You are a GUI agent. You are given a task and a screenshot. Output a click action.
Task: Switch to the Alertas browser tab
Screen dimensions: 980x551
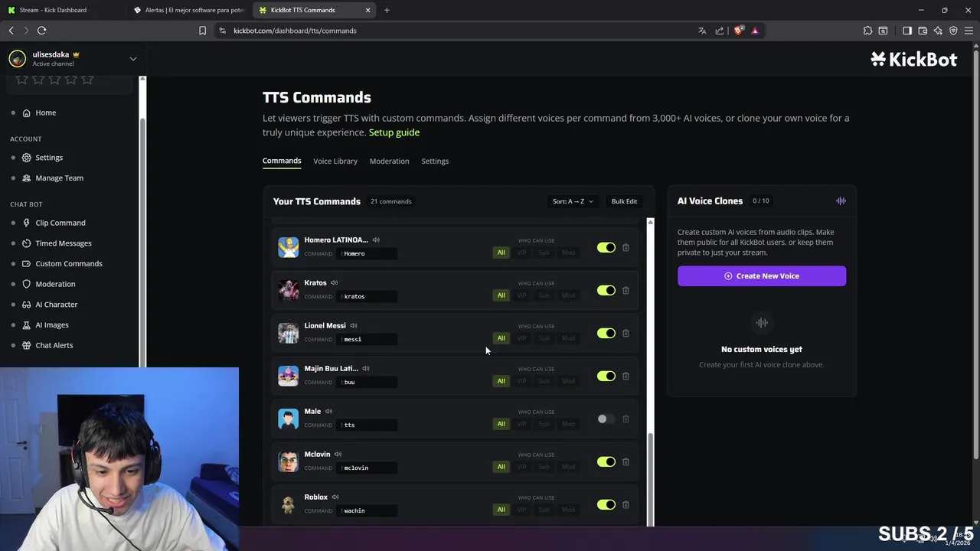tap(188, 10)
